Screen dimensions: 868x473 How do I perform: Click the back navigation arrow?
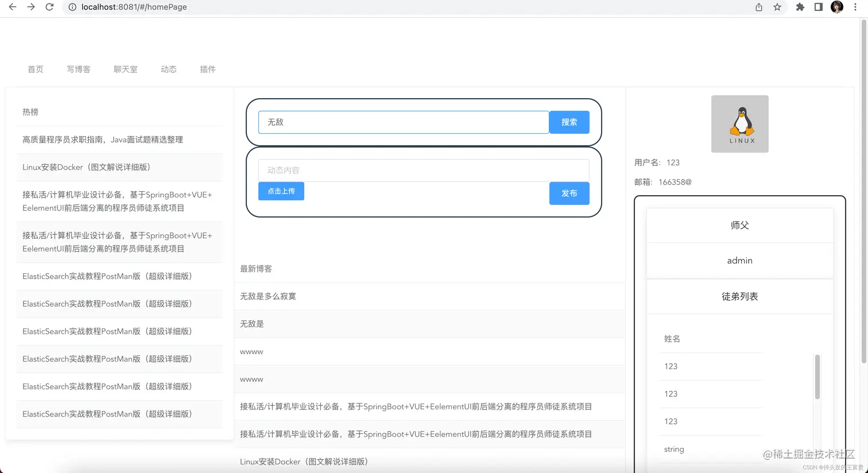[11, 7]
